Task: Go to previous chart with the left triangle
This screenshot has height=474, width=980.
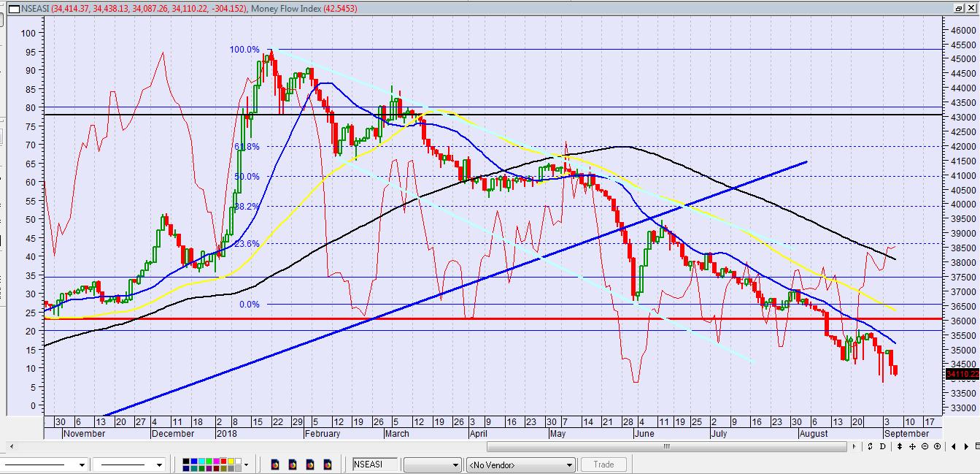Action: click(x=954, y=446)
